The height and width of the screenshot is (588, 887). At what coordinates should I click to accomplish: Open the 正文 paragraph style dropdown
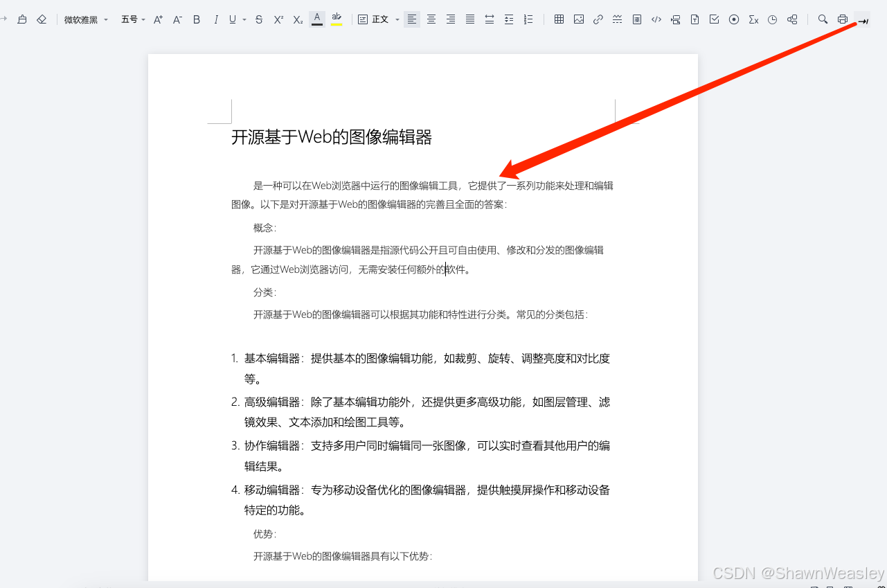point(379,19)
